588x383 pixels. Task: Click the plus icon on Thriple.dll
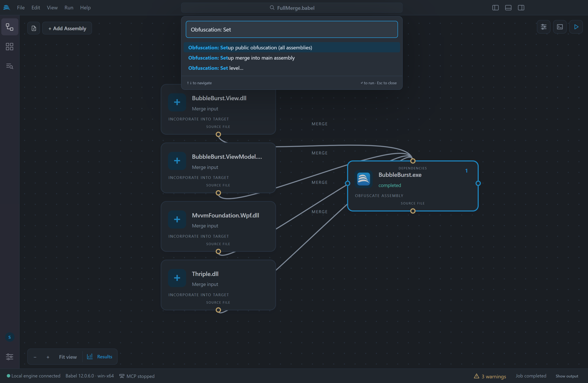(177, 278)
